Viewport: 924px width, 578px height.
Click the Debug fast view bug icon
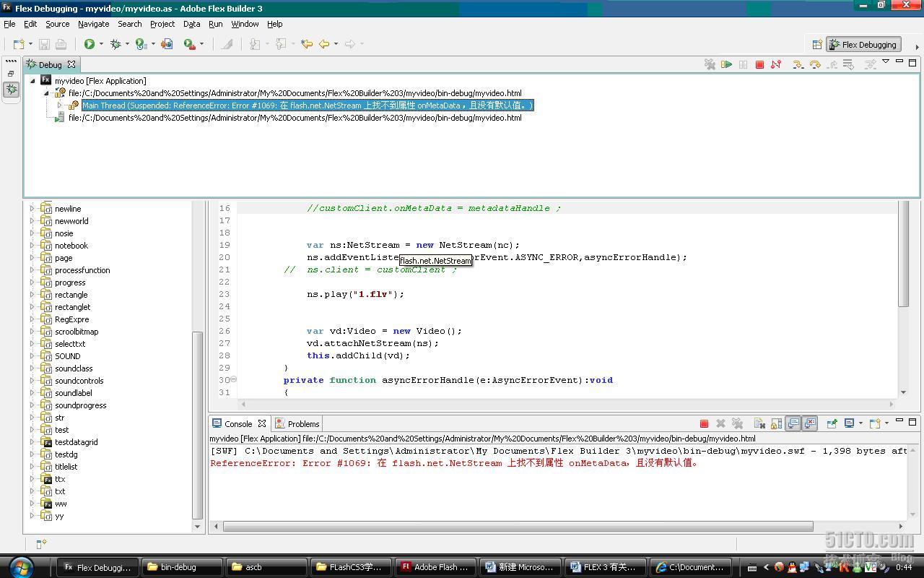(12, 90)
